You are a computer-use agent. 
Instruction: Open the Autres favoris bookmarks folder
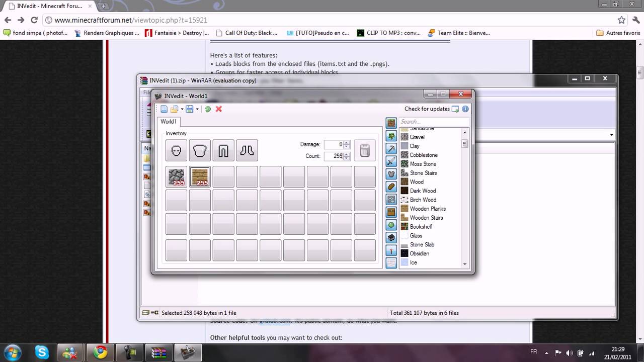(x=618, y=33)
